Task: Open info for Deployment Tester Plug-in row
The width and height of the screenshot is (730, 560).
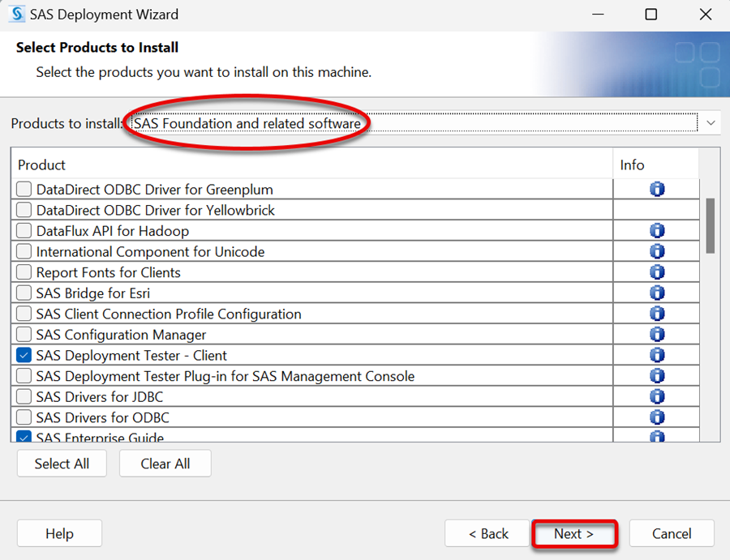Action: [x=657, y=376]
